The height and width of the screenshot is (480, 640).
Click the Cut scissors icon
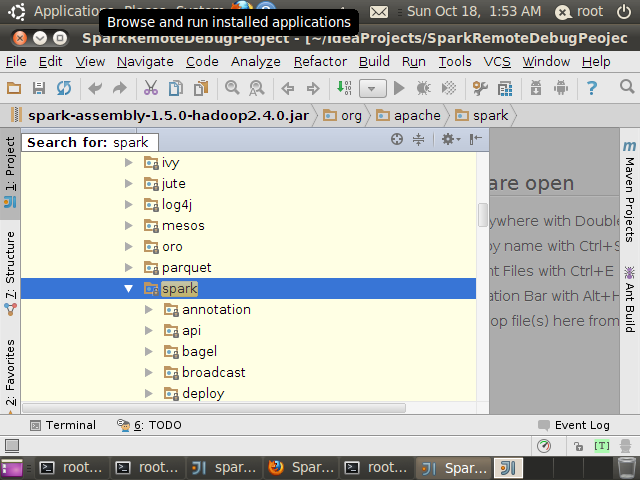tap(151, 88)
